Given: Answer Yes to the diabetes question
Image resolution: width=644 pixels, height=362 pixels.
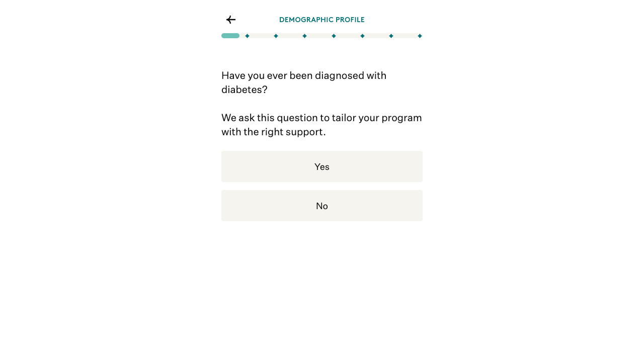Looking at the screenshot, I should point(322,166).
